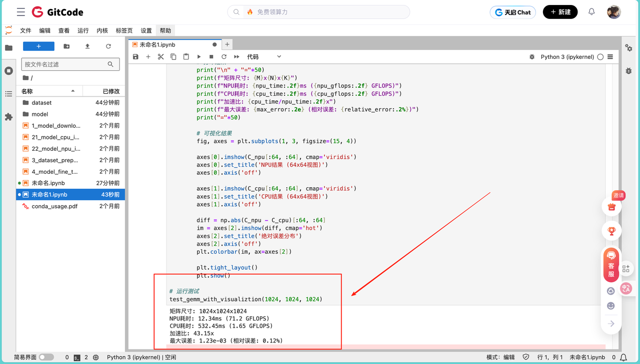Insert a cell below with plus icon
640x364 pixels.
[x=148, y=57]
